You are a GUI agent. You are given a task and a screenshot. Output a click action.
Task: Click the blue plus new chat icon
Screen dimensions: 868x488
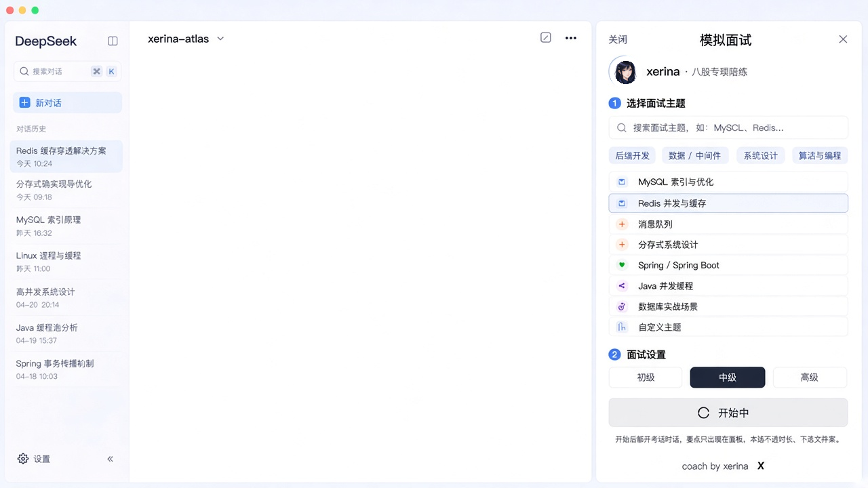tap(25, 102)
